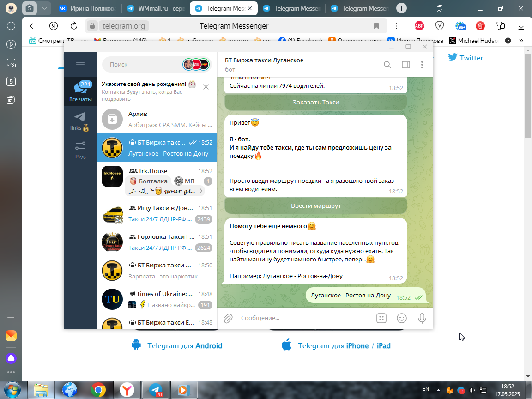
Task: Go back with browser arrow
Action: 33,26
